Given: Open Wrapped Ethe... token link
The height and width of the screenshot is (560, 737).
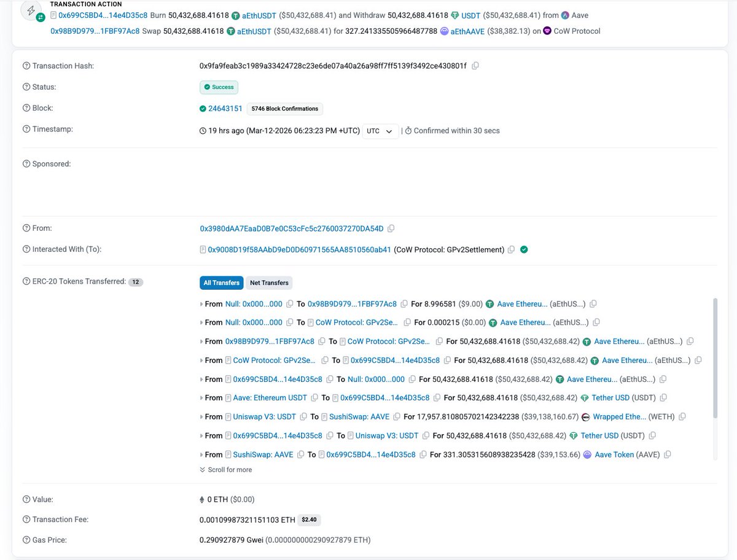Looking at the screenshot, I should 619,417.
